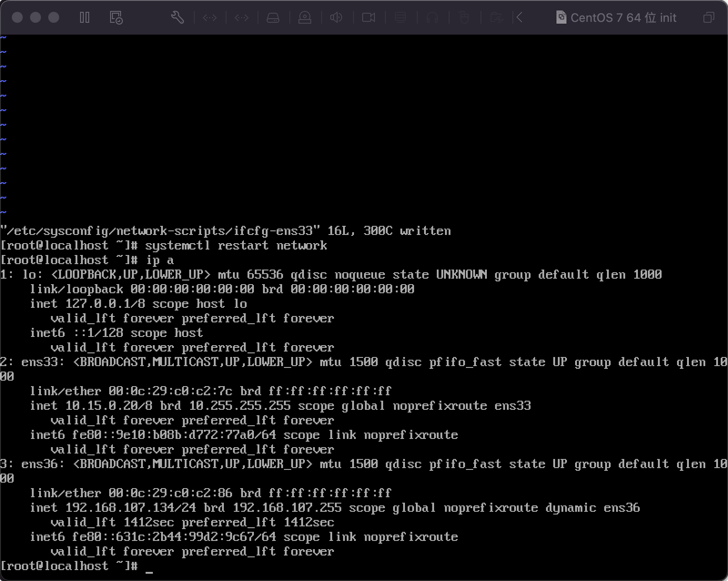Open the snapshots manager icon
Image resolution: width=728 pixels, height=581 pixels.
(116, 18)
